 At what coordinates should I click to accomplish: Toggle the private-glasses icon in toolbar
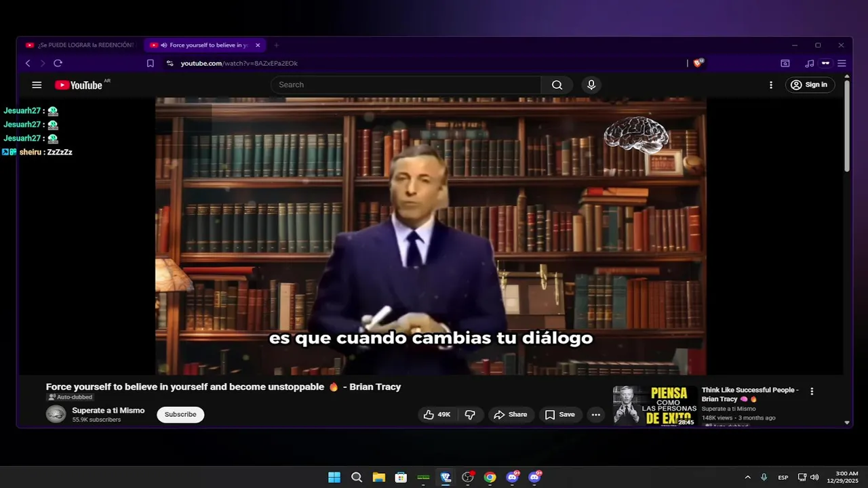tap(825, 63)
